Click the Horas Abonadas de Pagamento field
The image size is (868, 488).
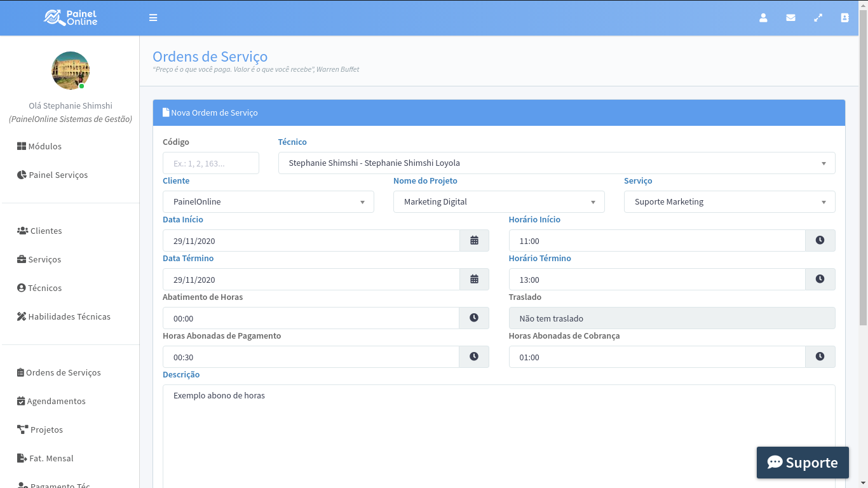(x=311, y=357)
